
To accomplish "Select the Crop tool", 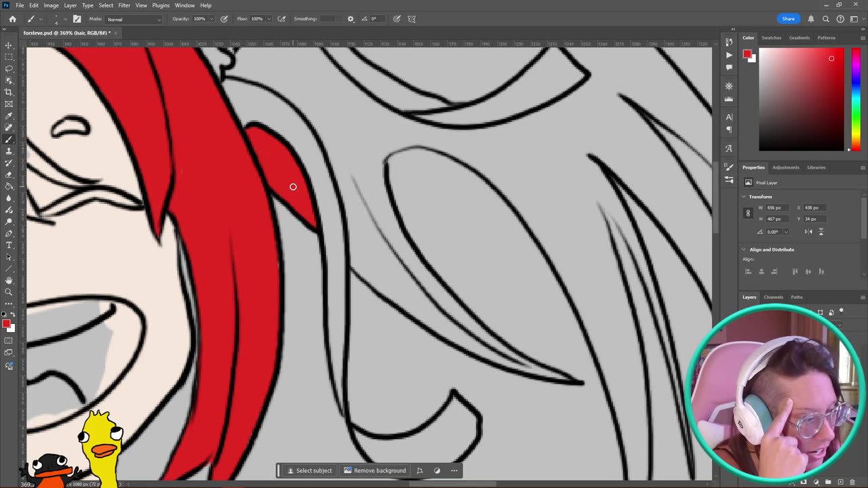I will (9, 92).
